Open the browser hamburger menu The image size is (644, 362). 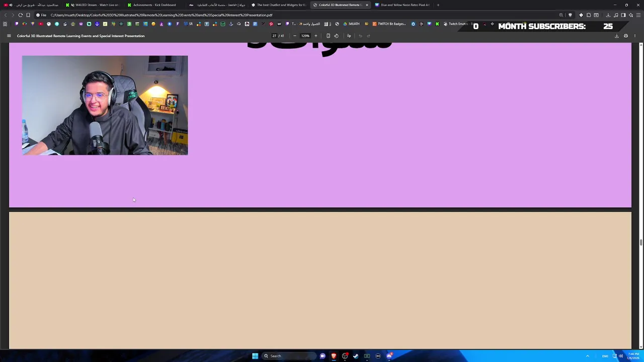pyautogui.click(x=638, y=15)
